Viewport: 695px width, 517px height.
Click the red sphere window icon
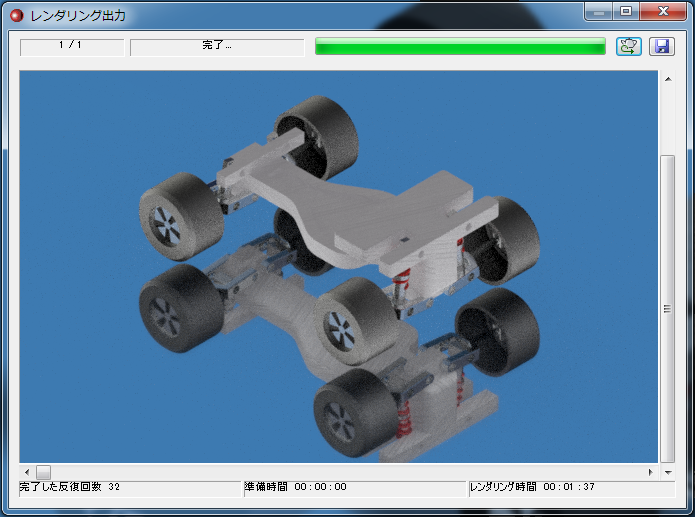[x=16, y=16]
